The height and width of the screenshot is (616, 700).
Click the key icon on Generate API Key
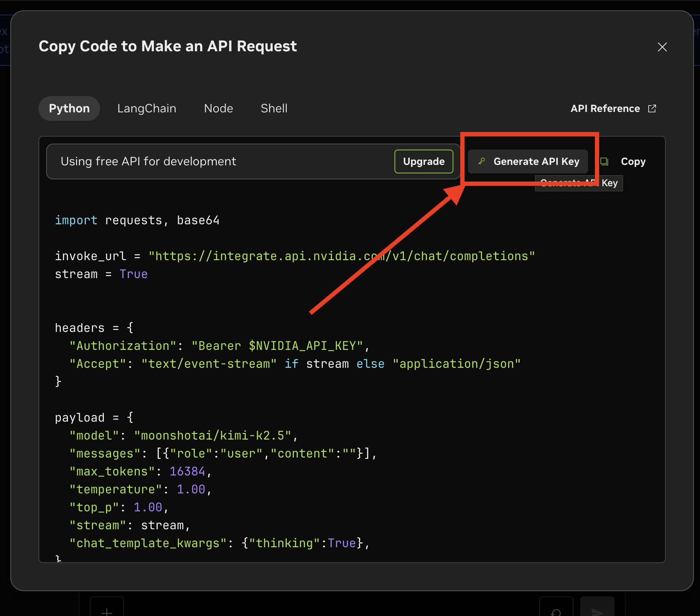[x=481, y=161]
